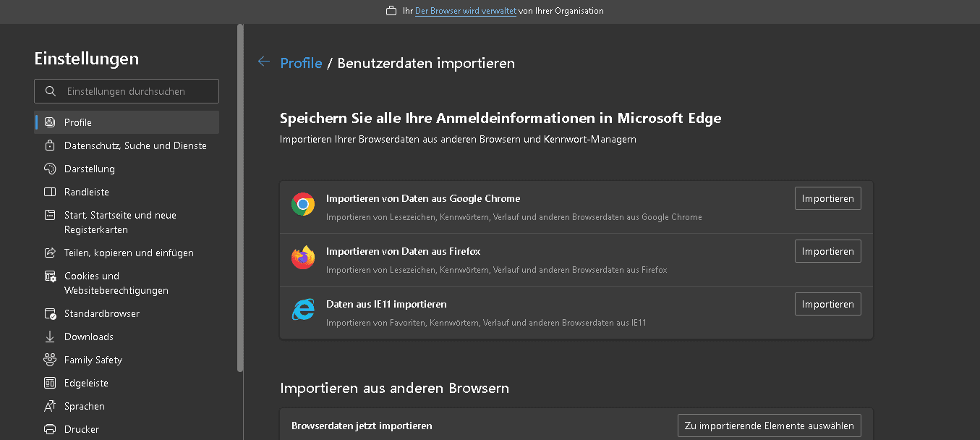980x440 pixels.
Task: Go to the Sprachen settings section
Action: tap(85, 406)
